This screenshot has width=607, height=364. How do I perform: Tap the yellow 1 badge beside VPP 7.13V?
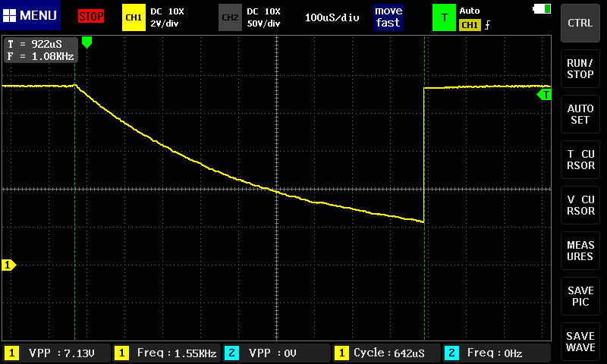coord(11,353)
